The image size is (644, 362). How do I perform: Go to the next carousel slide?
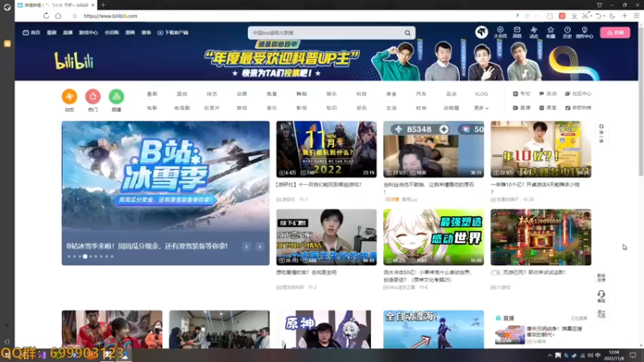(259, 246)
